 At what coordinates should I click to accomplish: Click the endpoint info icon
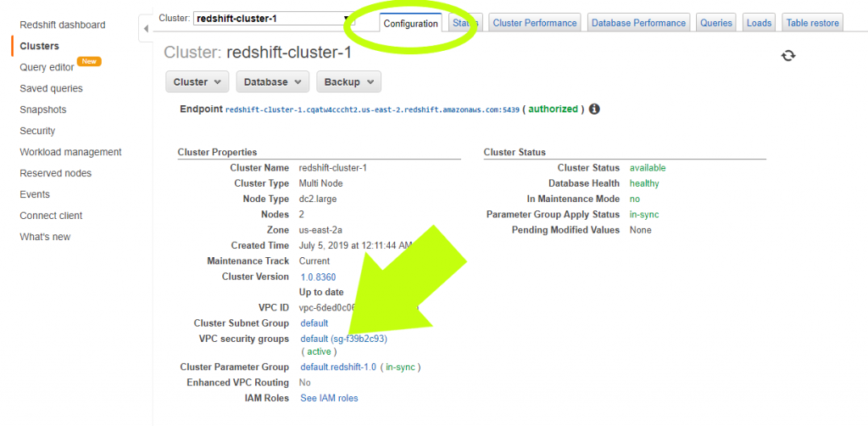tap(594, 109)
